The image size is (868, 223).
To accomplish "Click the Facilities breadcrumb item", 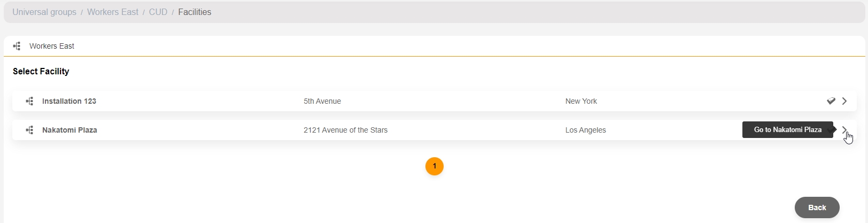I will click(195, 12).
